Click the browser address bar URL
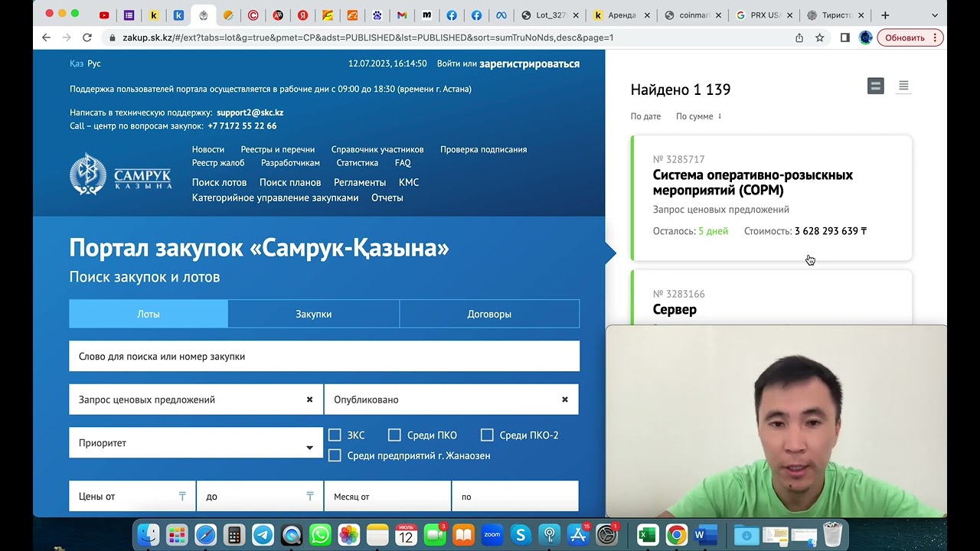 367,37
